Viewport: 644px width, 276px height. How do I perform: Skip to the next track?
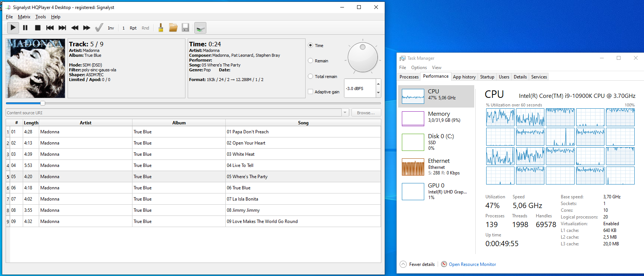pos(62,28)
